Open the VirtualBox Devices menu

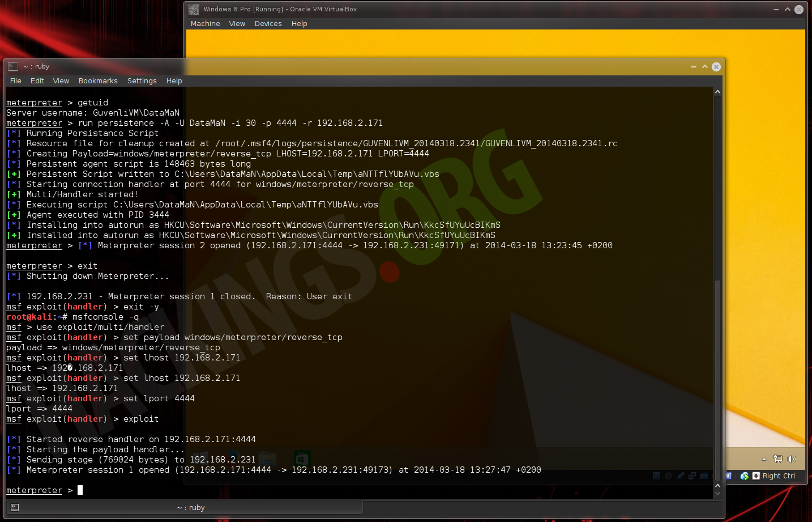pos(268,24)
